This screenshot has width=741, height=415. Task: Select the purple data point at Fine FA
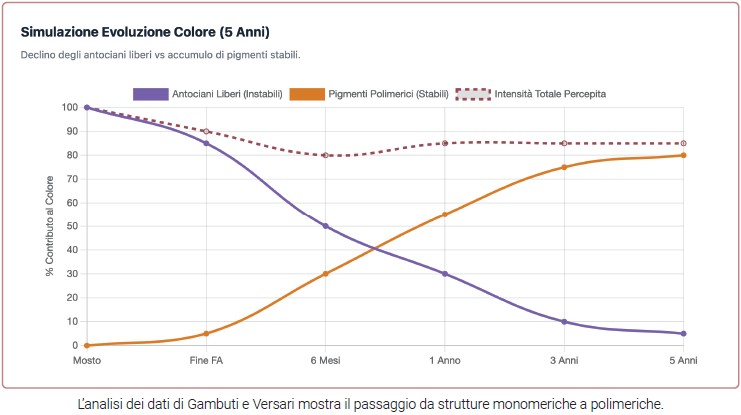pyautogui.click(x=206, y=143)
